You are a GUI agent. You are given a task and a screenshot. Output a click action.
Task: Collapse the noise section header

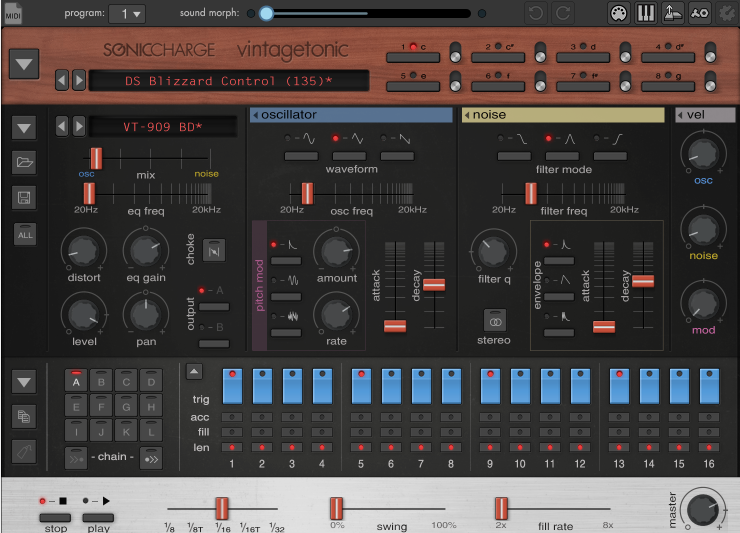[563, 115]
